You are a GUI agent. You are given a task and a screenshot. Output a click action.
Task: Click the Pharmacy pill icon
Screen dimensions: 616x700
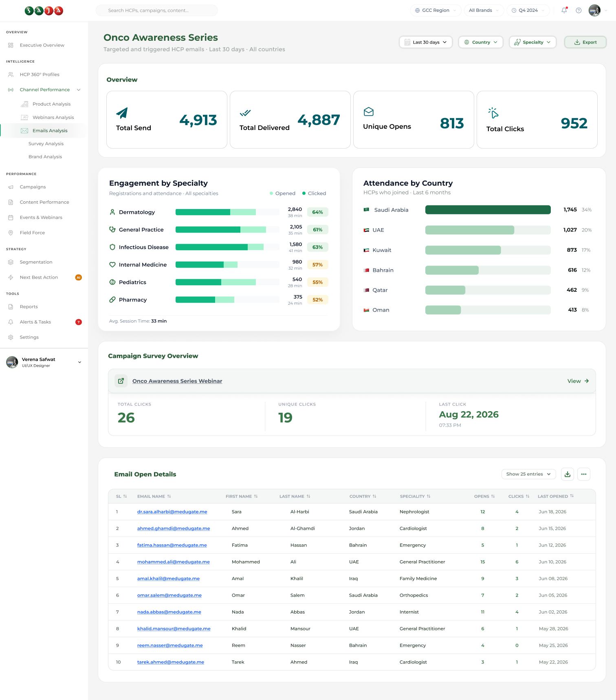(112, 300)
